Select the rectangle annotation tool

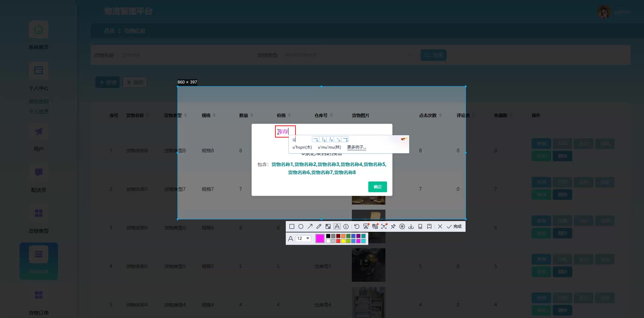tap(292, 226)
